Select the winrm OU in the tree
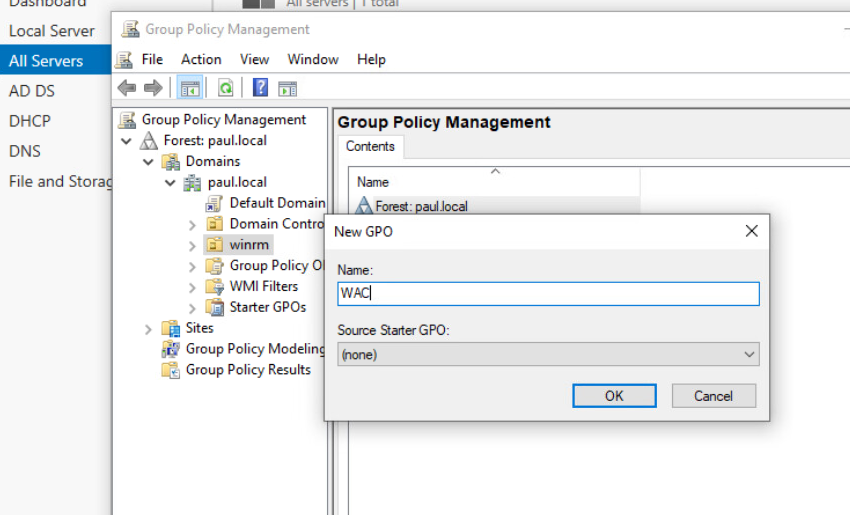 (x=249, y=244)
